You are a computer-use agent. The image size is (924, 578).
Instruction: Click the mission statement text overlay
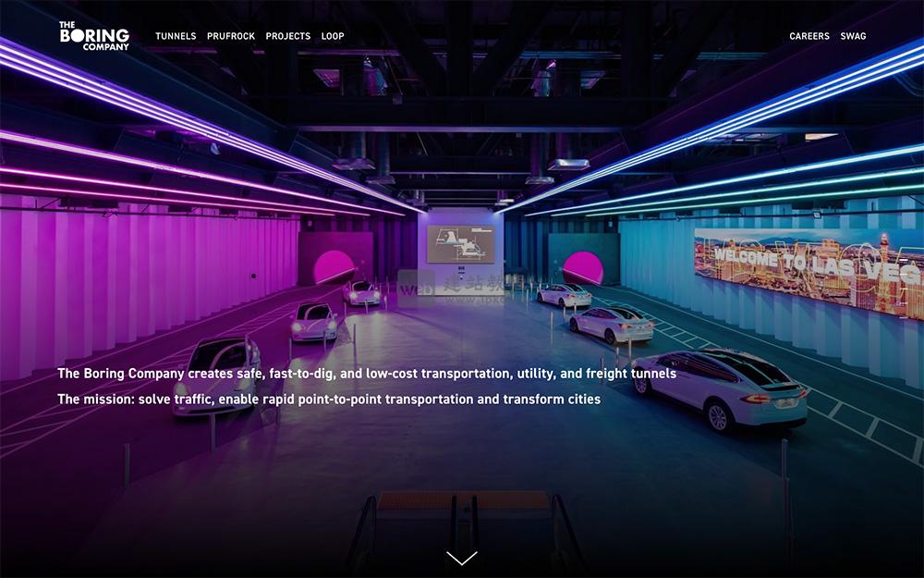tap(328, 400)
